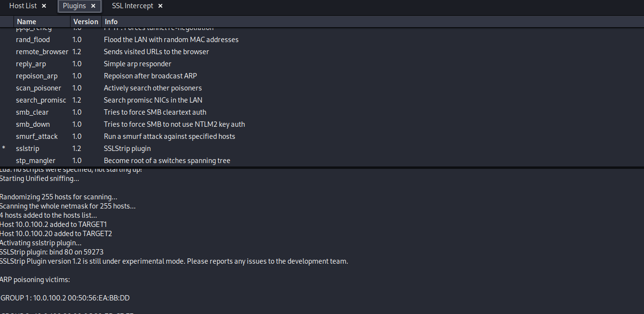Select the smb_down plugin entry

[32, 124]
